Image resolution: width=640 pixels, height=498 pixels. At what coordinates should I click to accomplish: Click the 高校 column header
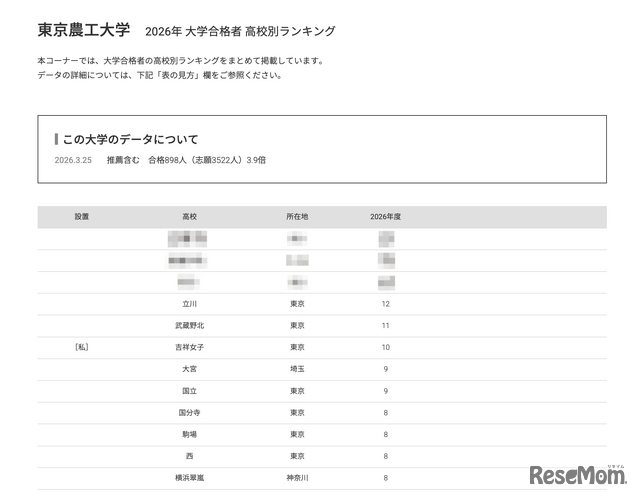[x=189, y=217]
